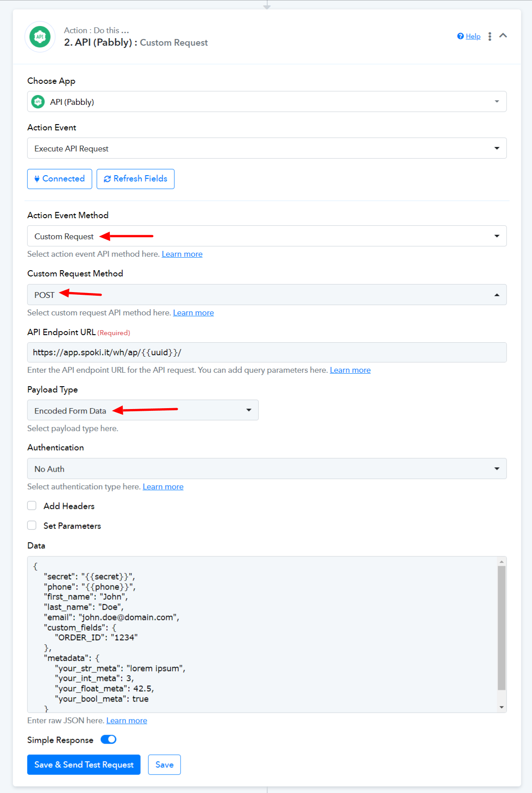532x793 pixels.
Task: Click the plug icon on Connected button
Action: pyautogui.click(x=37, y=179)
